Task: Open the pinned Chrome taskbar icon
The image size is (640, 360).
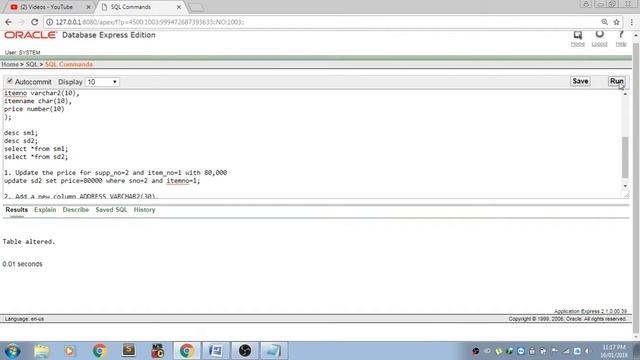Action: (x=99, y=351)
